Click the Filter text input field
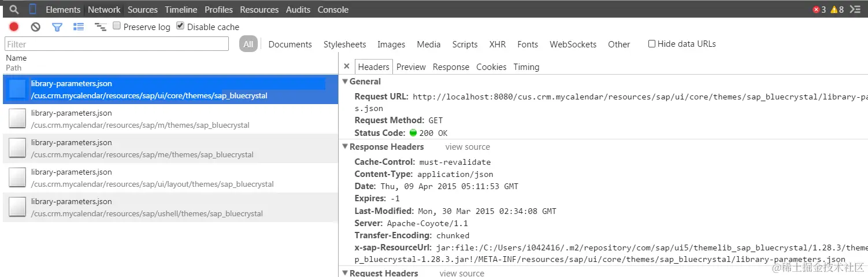The image size is (868, 277). click(116, 44)
